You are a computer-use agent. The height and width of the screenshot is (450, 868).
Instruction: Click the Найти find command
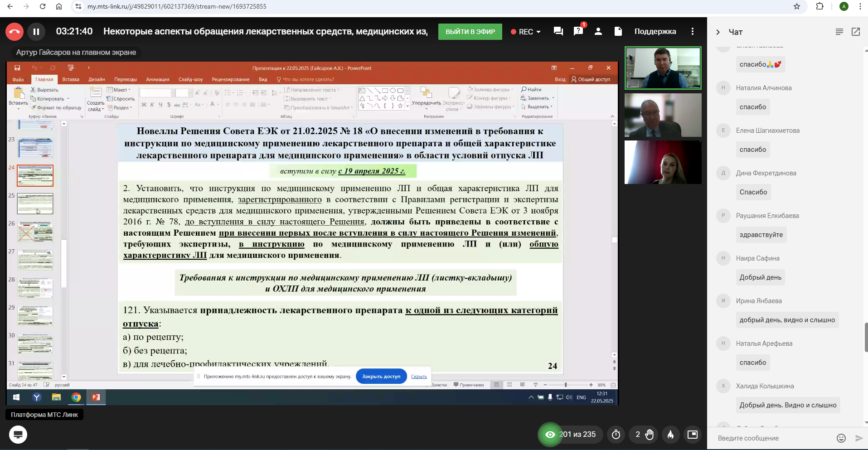[x=531, y=89]
